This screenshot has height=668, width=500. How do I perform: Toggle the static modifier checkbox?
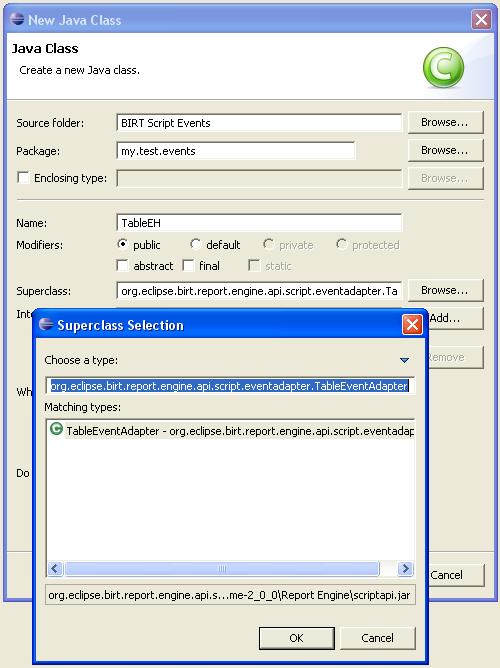coord(254,265)
